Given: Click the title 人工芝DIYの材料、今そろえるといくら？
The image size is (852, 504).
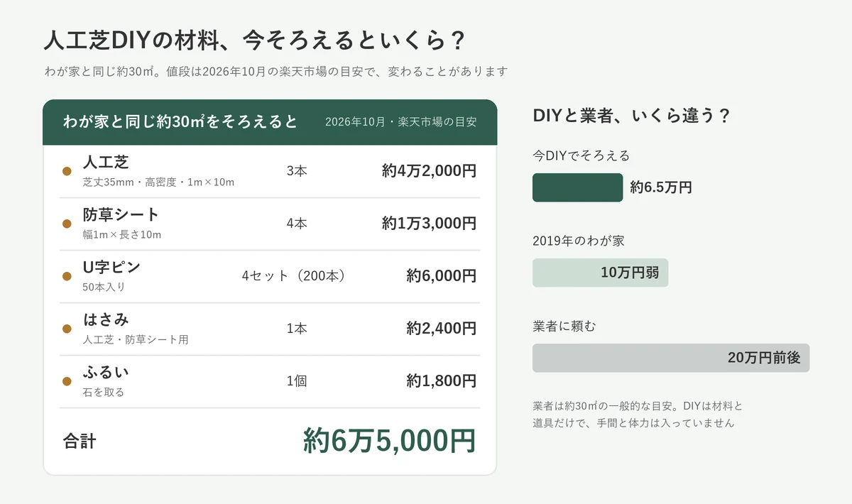Looking at the screenshot, I should [255, 40].
